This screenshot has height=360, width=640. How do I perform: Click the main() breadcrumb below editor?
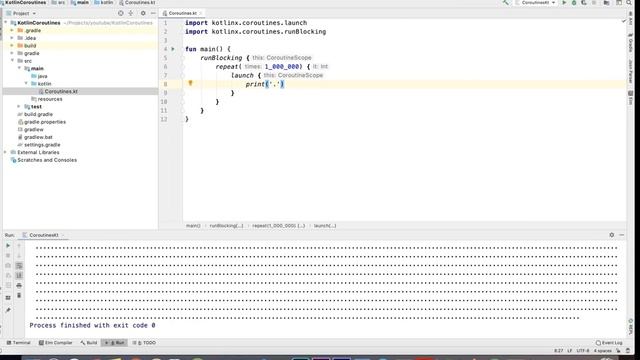coord(193,226)
